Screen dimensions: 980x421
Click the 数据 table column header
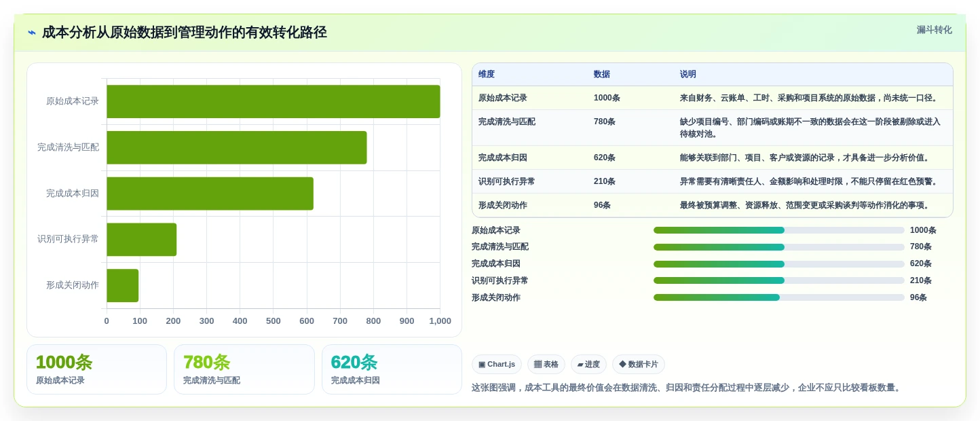coord(602,74)
